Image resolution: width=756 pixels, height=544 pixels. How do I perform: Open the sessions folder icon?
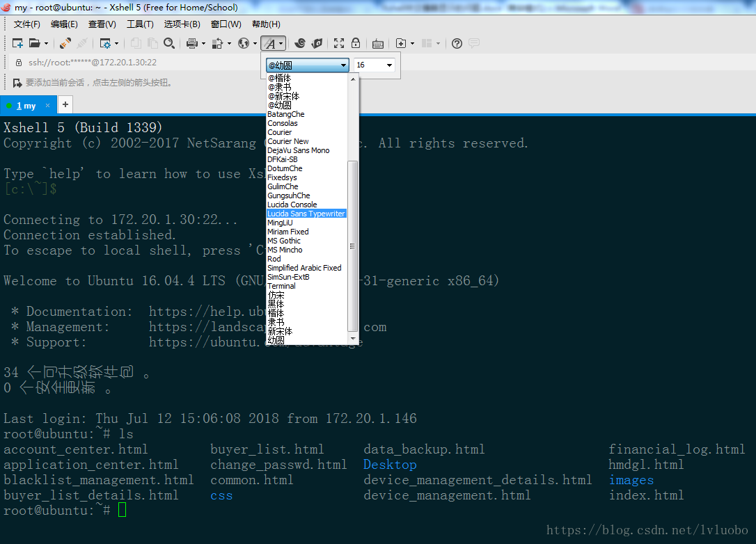click(33, 42)
